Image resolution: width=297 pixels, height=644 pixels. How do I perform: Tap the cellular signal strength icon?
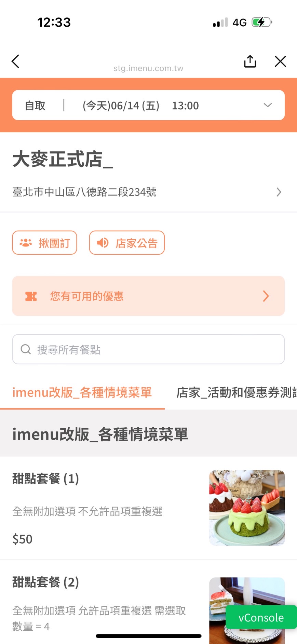[220, 23]
